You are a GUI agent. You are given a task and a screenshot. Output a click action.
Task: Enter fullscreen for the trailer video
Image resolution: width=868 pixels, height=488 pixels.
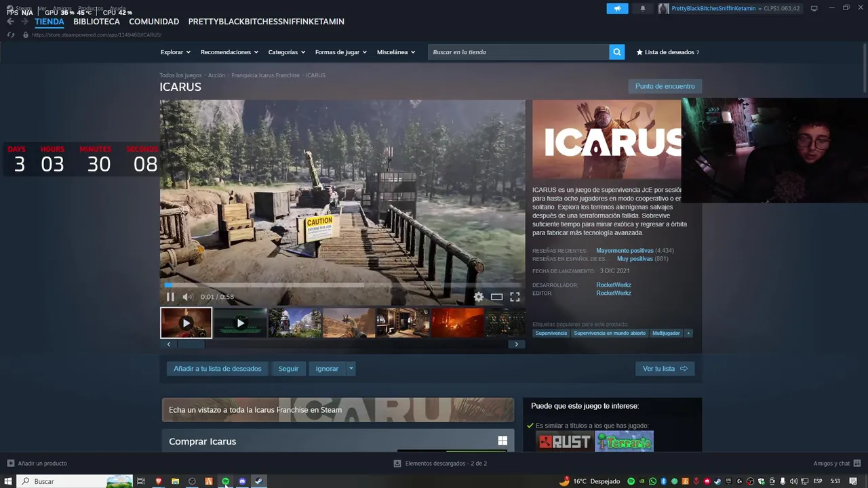515,297
